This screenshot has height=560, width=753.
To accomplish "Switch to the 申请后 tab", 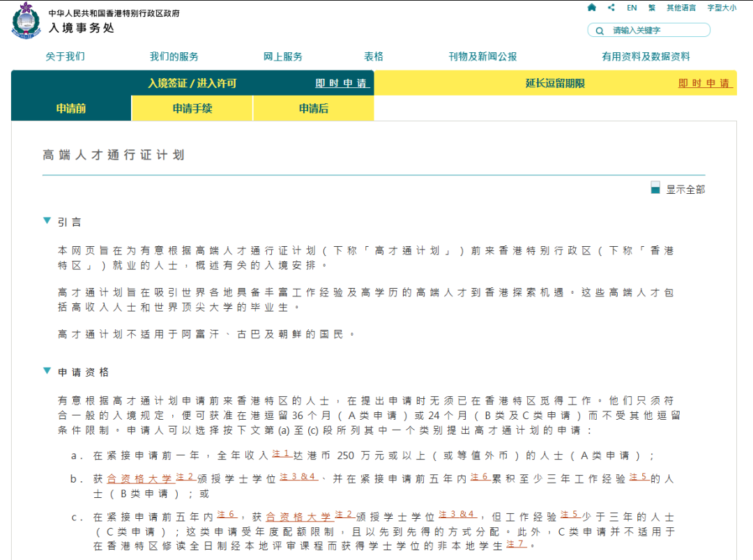I will pos(314,109).
